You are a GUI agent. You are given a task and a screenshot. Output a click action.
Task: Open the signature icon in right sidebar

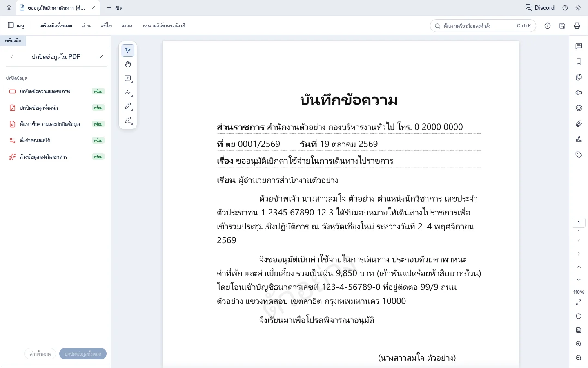coord(579,139)
